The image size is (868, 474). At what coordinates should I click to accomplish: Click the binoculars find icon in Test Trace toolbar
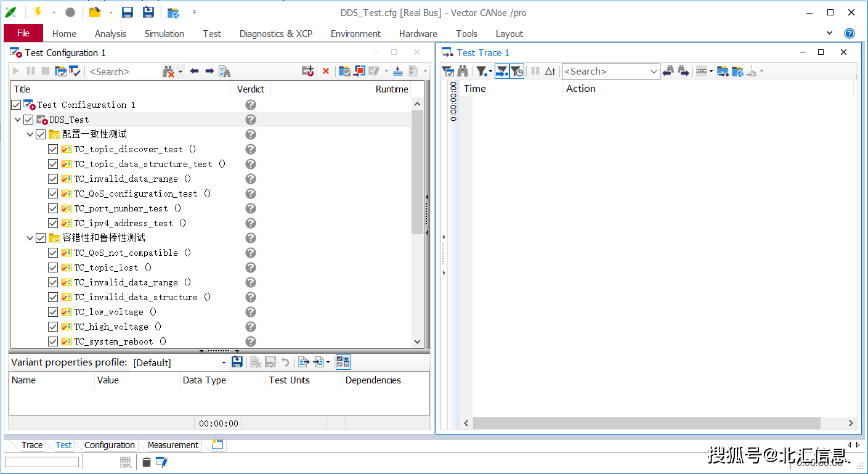click(x=463, y=72)
